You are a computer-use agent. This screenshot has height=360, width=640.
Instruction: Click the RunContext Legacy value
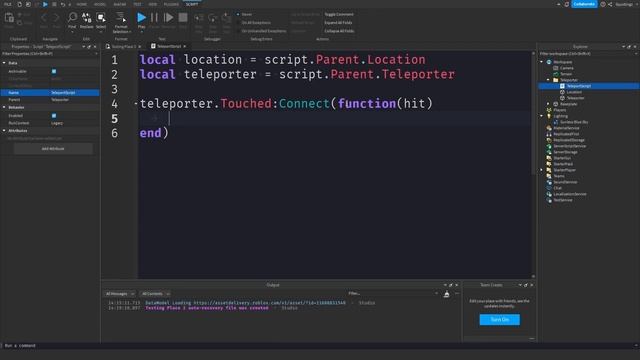pos(57,123)
